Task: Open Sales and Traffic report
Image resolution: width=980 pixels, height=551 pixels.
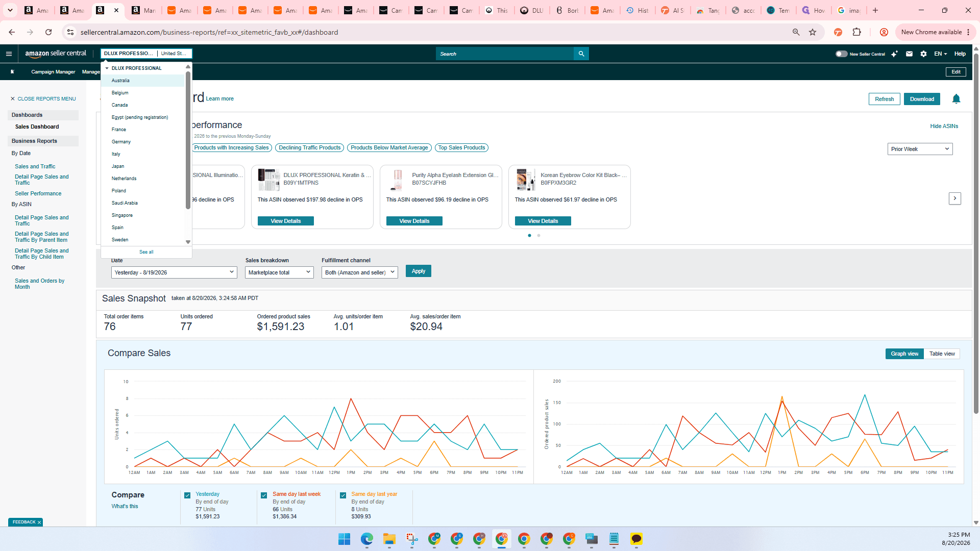Action: 35,166
